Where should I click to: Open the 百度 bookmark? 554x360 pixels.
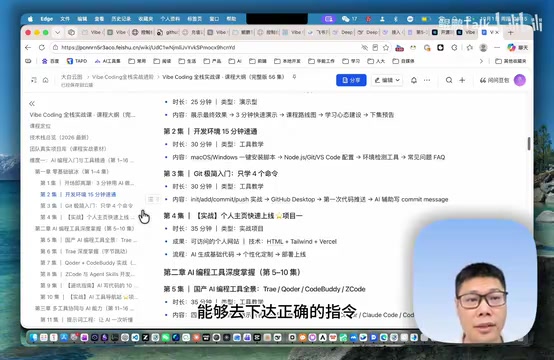(51, 61)
